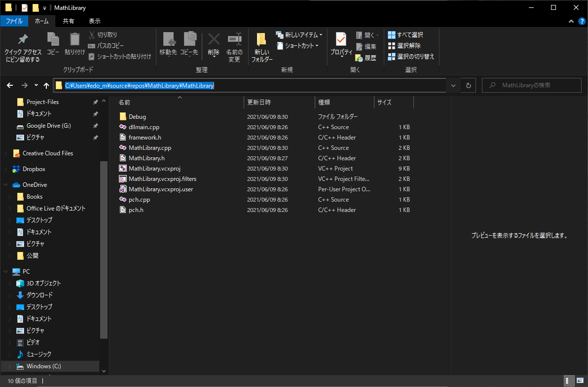The image size is (588, 387).
Task: Click the Back navigation arrow
Action: [10, 85]
